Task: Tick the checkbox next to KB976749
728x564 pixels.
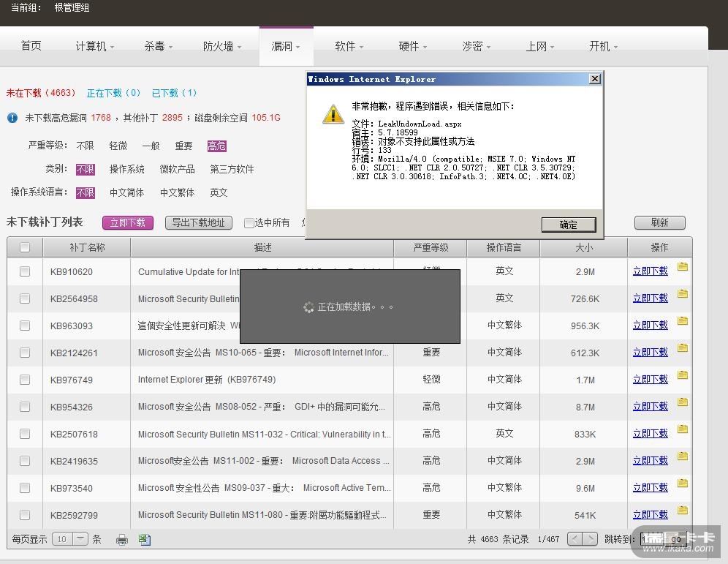Action: point(25,380)
